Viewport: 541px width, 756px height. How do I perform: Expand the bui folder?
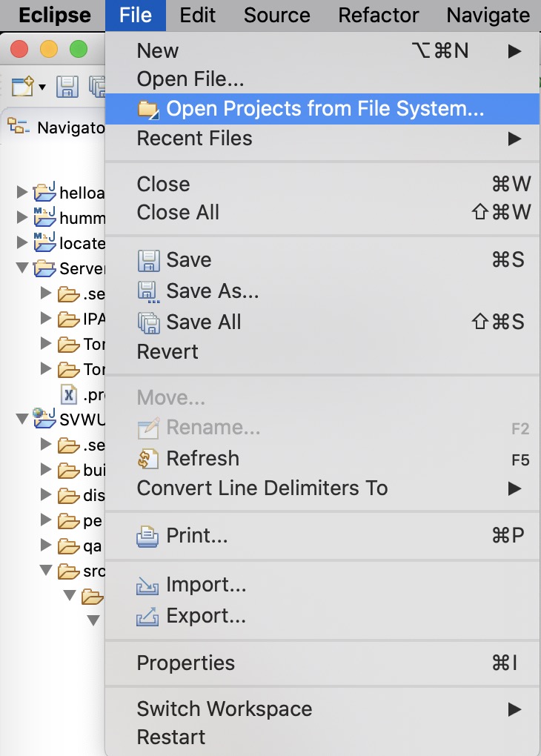(x=46, y=469)
